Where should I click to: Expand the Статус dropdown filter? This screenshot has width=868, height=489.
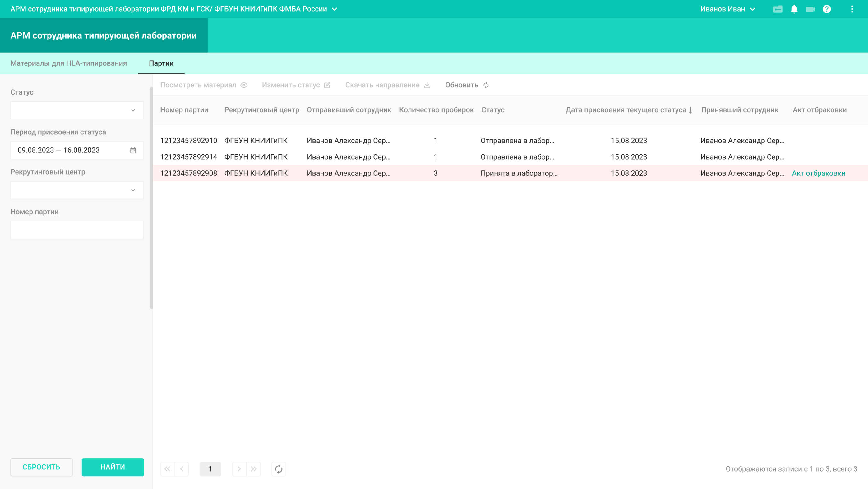tap(77, 111)
